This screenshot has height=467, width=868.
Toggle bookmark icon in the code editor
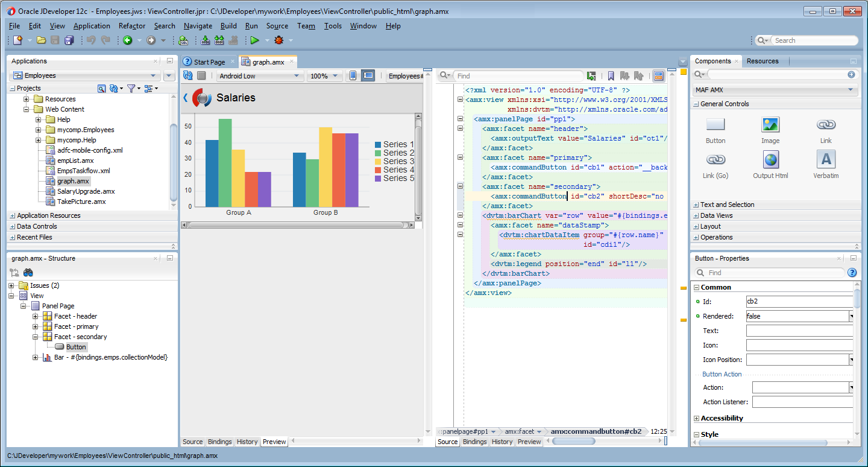coord(611,76)
